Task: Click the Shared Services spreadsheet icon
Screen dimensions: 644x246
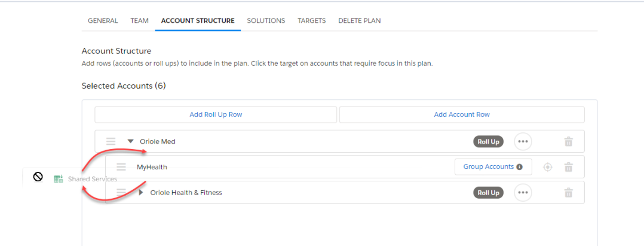Action: point(59,179)
